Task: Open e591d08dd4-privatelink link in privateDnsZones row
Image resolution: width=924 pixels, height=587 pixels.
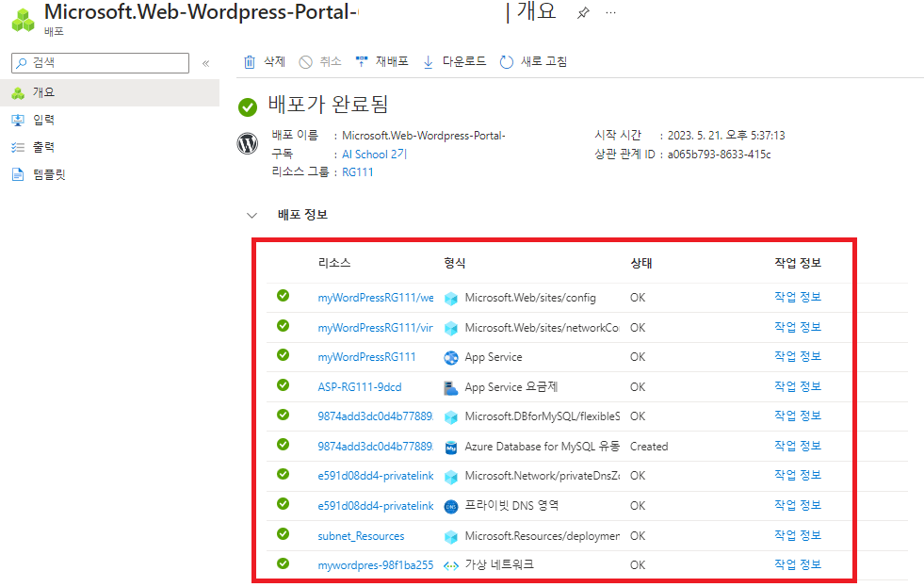Action: click(x=376, y=476)
